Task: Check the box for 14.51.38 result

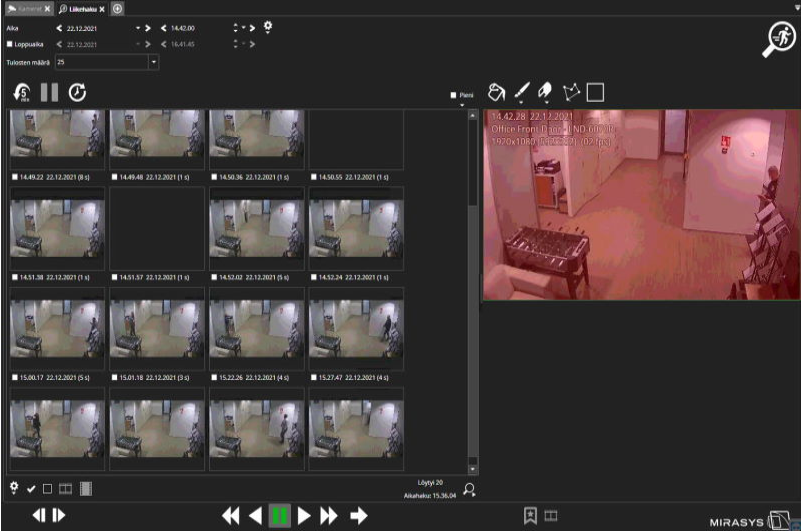Action: pyautogui.click(x=15, y=277)
